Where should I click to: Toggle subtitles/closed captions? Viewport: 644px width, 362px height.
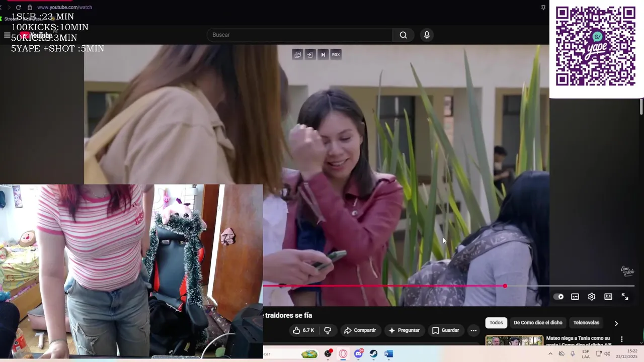coord(575,297)
